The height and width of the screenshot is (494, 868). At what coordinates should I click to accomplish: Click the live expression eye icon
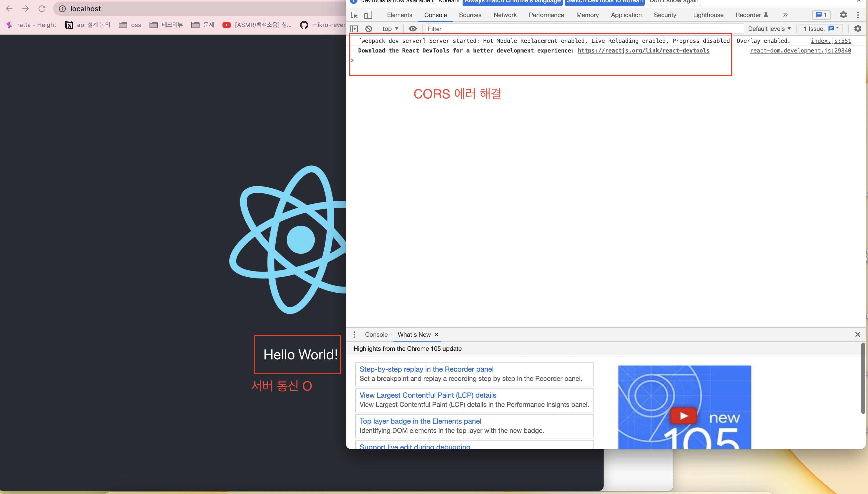click(413, 29)
